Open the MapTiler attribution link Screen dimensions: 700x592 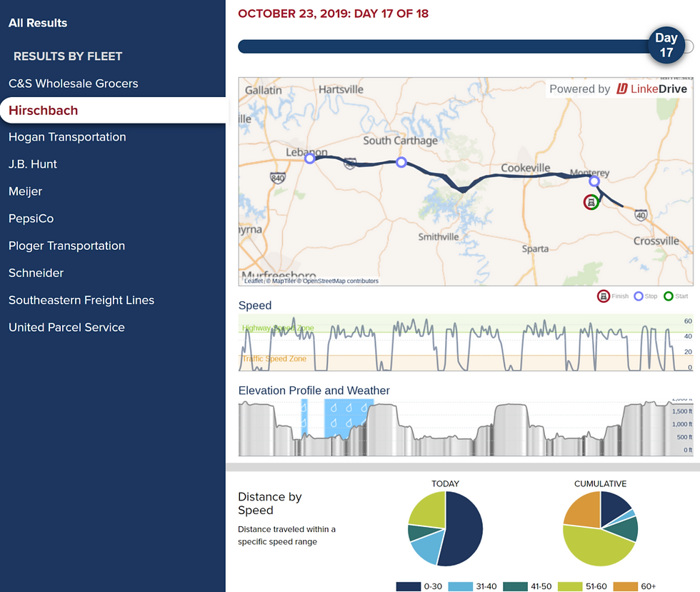(284, 281)
